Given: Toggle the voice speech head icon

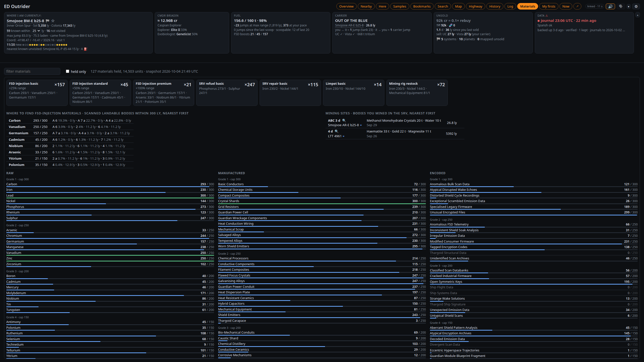Looking at the screenshot, I should coord(621,7).
